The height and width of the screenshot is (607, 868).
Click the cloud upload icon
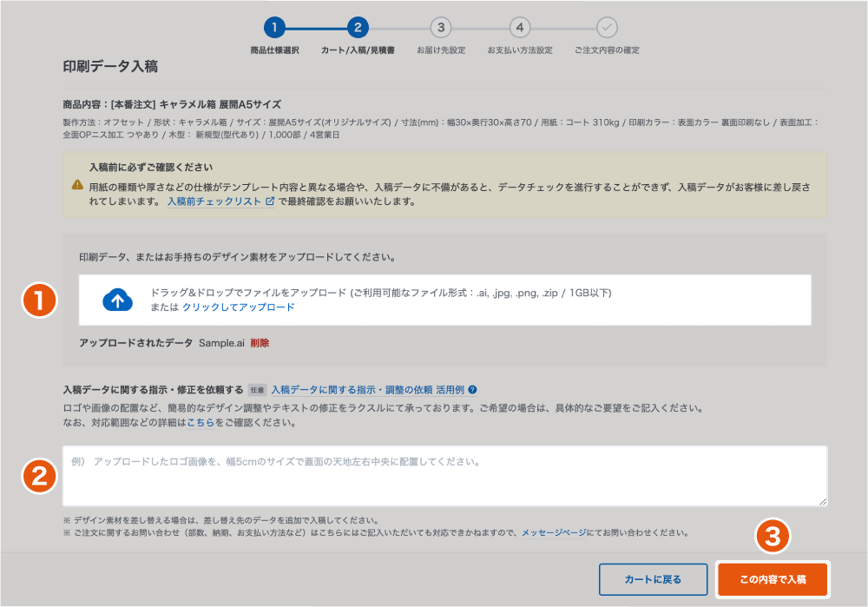[x=117, y=300]
